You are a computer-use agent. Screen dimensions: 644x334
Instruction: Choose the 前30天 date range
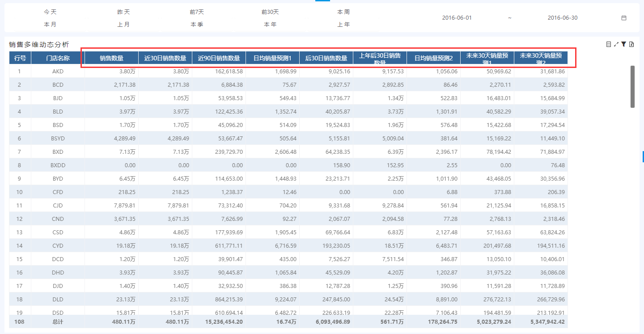tap(270, 12)
